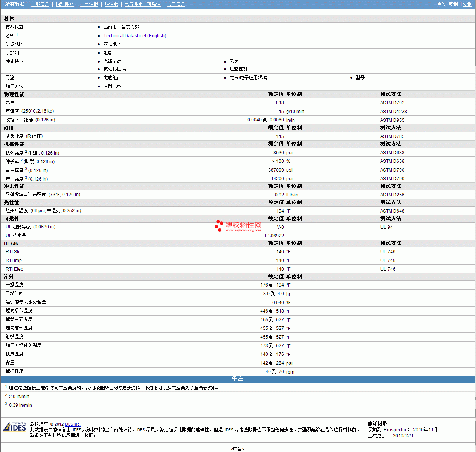Screen dimensions: 476x452
Task: Click the RTI Elec row label
Action: coord(14,269)
